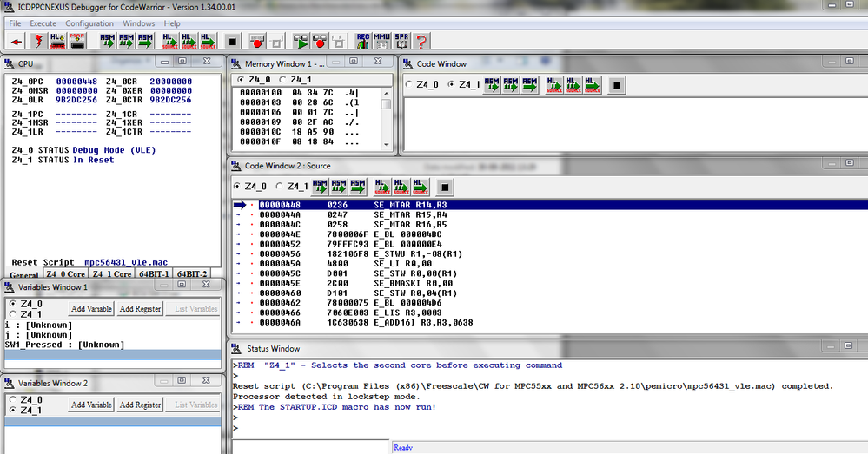Image resolution: width=868 pixels, height=454 pixels.
Task: Select Z4_0 radio in Code Window 2
Action: pyautogui.click(x=237, y=187)
